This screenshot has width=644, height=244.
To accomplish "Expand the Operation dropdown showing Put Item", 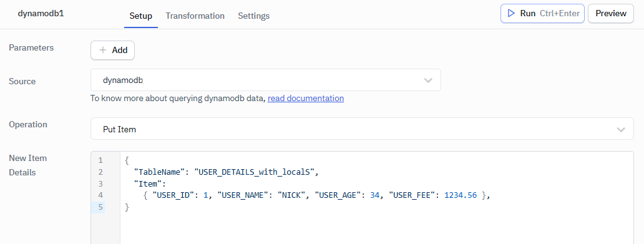I will tap(362, 129).
